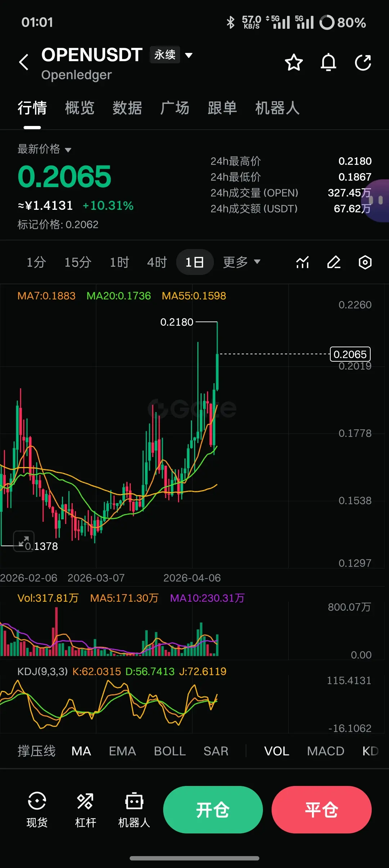Screen dimensions: 389x868
Task: Toggle the VOL sub-indicator
Action: pos(277,751)
